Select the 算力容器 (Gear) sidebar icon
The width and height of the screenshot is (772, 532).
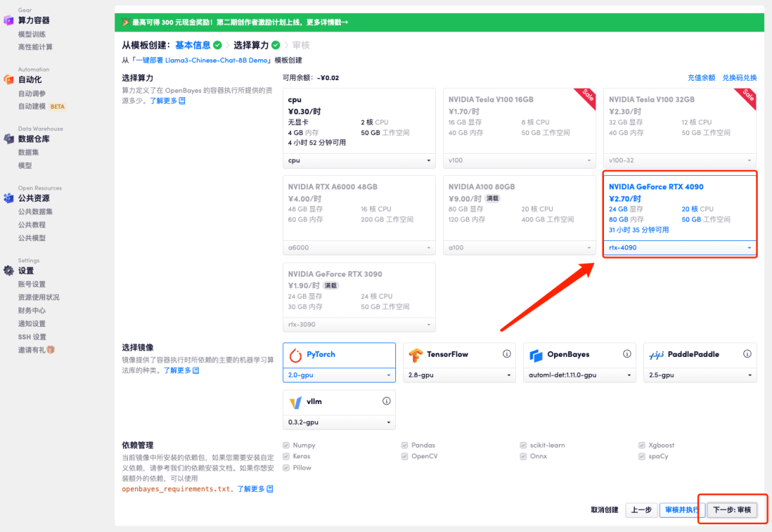pyautogui.click(x=10, y=20)
